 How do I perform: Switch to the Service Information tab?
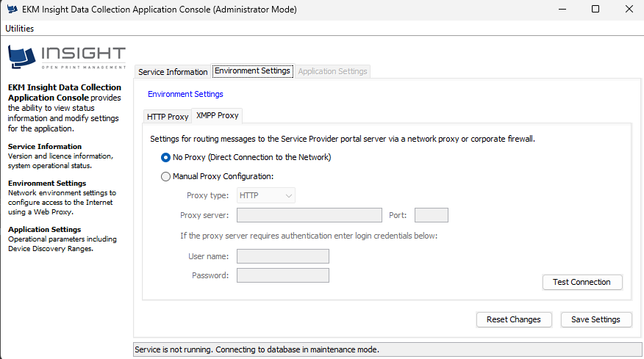pos(173,72)
